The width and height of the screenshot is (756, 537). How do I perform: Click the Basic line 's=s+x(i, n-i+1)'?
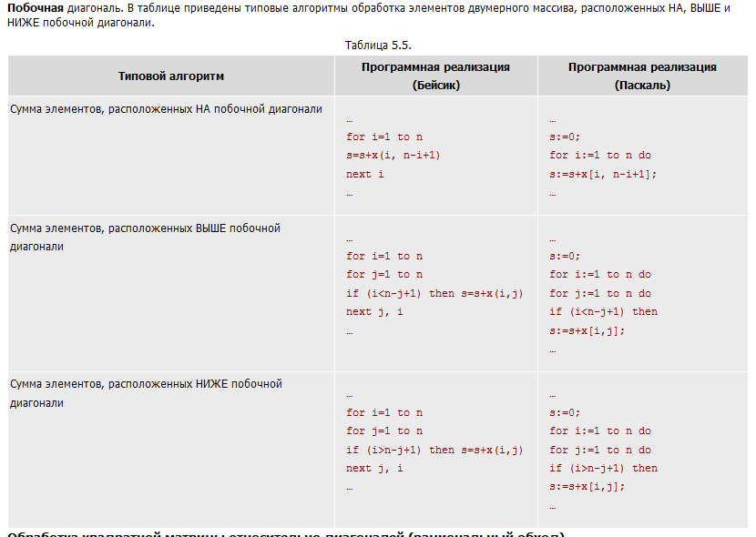pyautogui.click(x=393, y=155)
